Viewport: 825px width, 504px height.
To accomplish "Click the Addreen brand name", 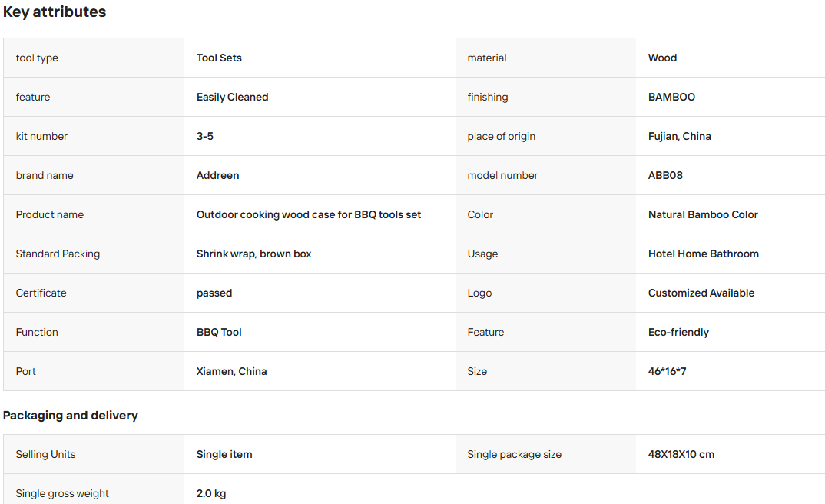I will coord(217,175).
